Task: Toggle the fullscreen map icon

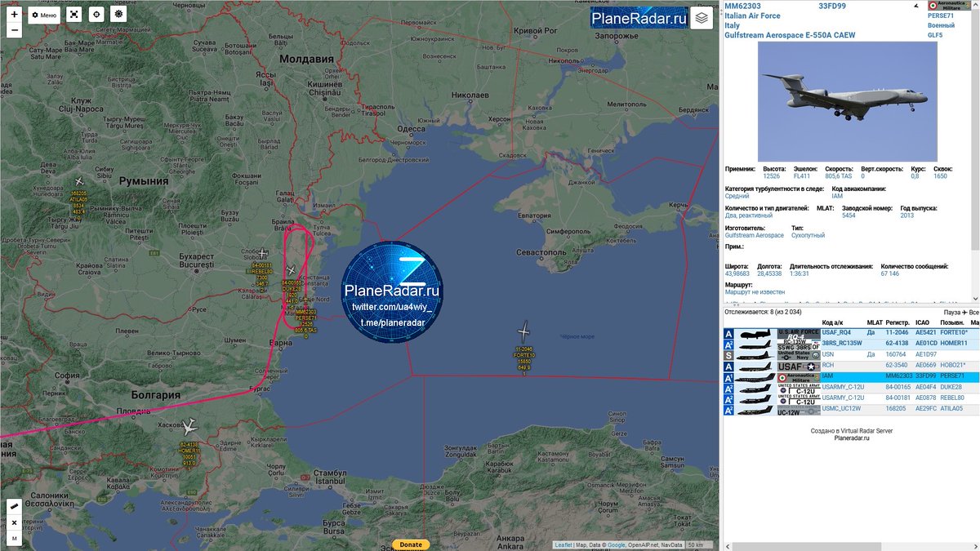Action: pos(74,15)
